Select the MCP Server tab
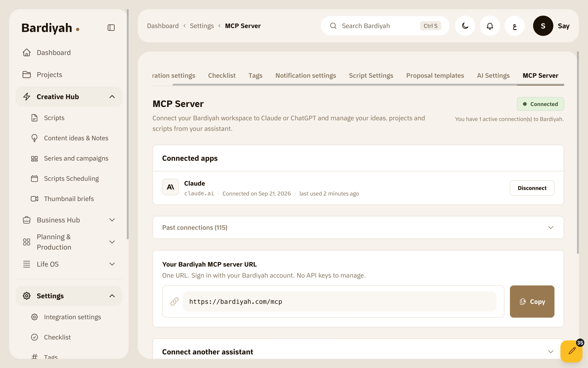This screenshot has height=368, width=588. 540,75
